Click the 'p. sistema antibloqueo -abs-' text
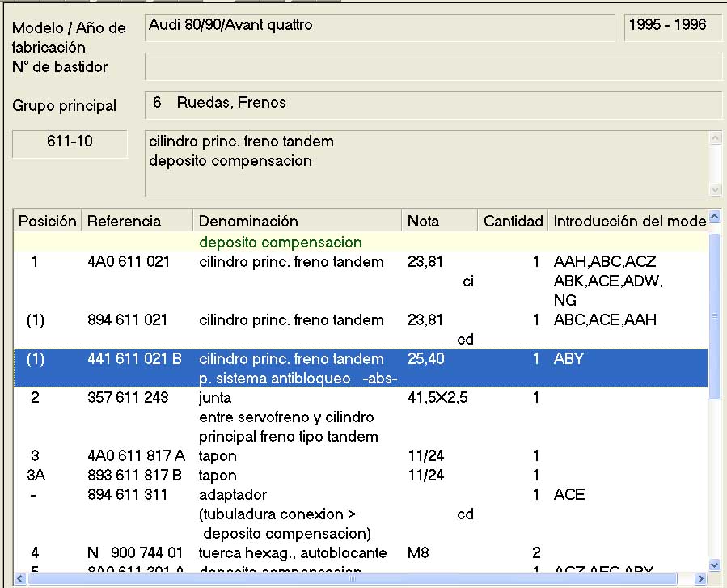Image resolution: width=727 pixels, height=588 pixels. [x=298, y=379]
